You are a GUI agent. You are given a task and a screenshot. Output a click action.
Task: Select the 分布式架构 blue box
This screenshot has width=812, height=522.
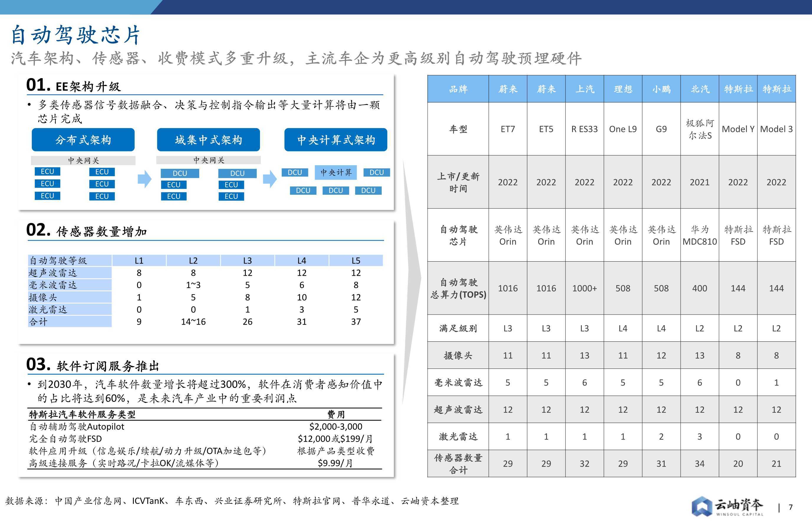click(83, 140)
